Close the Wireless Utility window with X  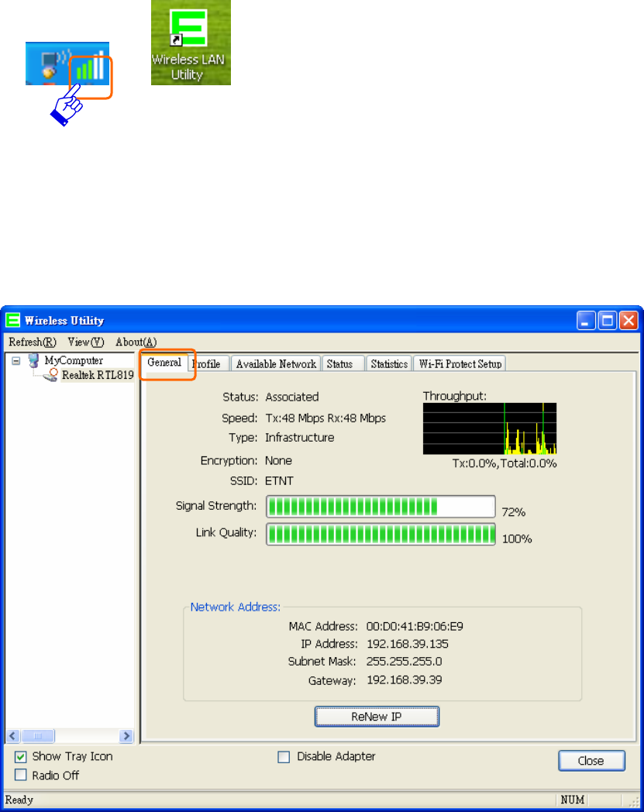click(x=629, y=321)
